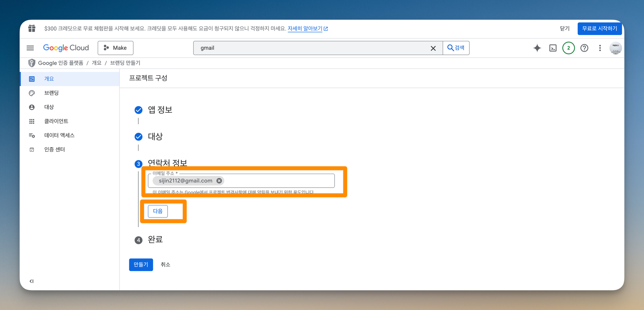This screenshot has width=644, height=310.
Task: Open the three-dot more options menu
Action: click(600, 48)
